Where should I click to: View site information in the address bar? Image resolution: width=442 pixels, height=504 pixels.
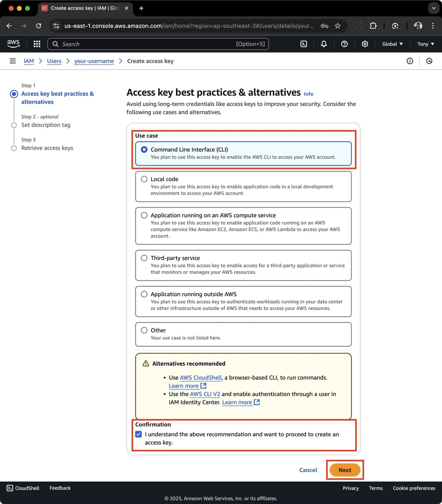[x=56, y=26]
